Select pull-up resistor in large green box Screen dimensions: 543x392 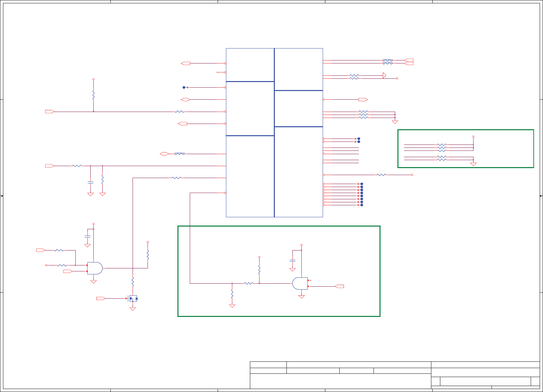click(x=259, y=270)
